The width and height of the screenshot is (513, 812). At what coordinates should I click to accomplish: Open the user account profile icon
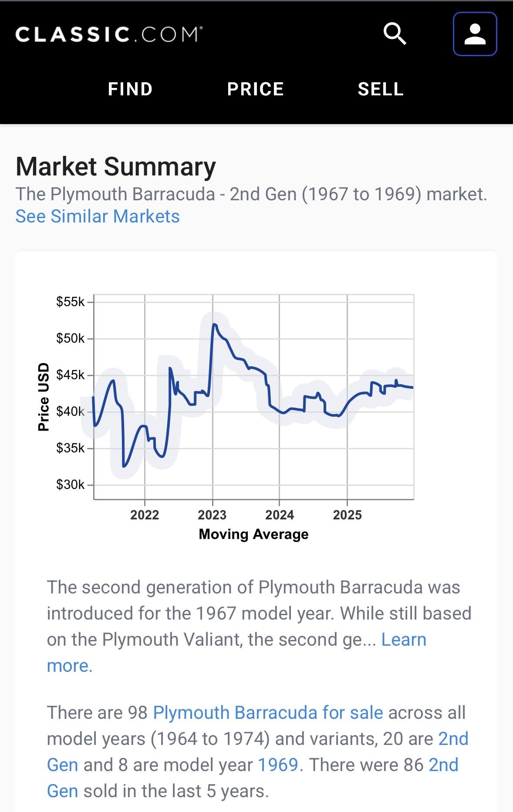click(475, 34)
